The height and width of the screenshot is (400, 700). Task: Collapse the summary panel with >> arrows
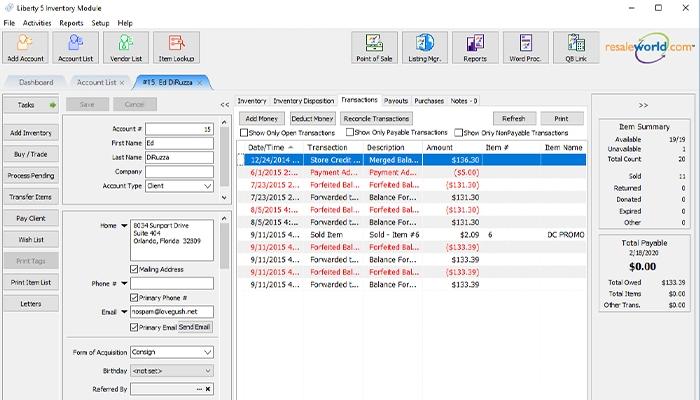pos(643,105)
